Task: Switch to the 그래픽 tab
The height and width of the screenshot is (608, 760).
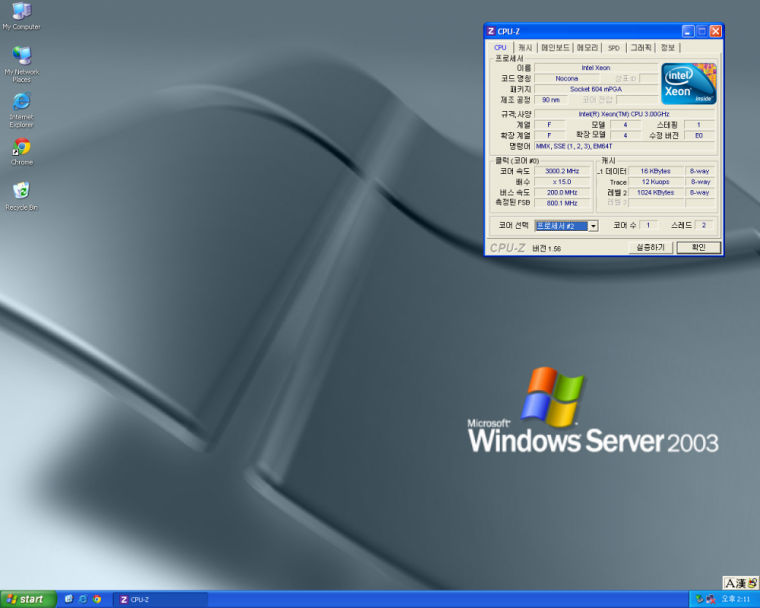Action: 641,48
